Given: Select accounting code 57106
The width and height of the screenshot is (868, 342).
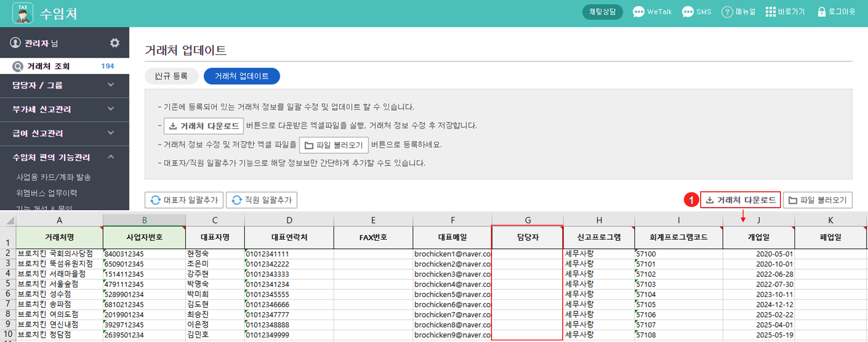Looking at the screenshot, I should (678, 314).
